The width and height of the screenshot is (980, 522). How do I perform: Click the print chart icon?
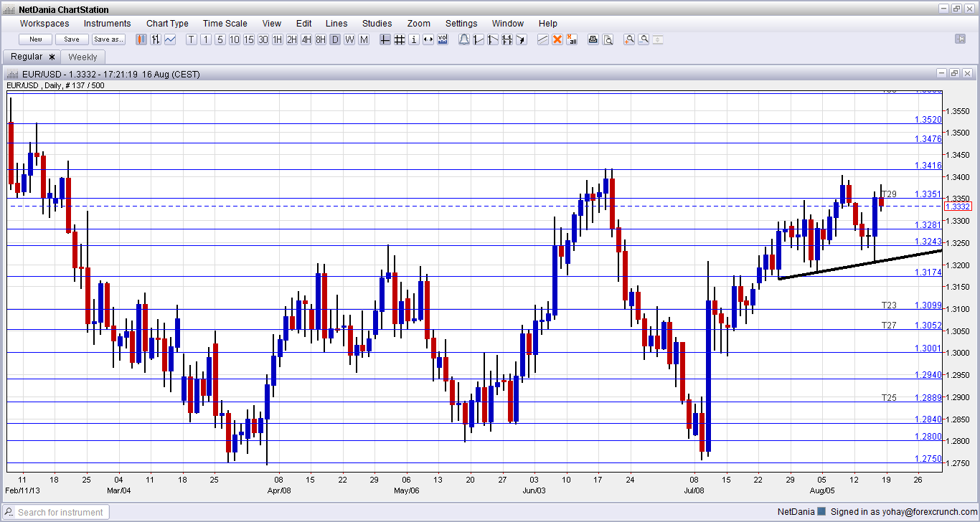[x=593, y=39]
